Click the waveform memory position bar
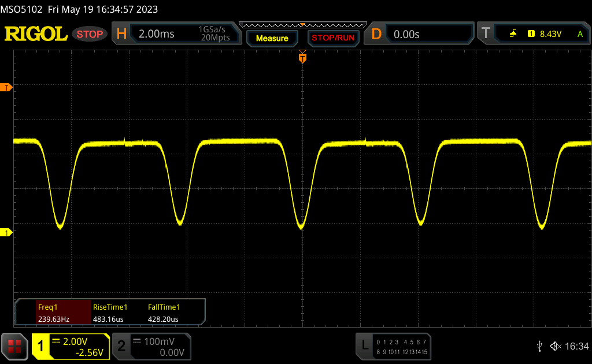This screenshot has width=592, height=364. click(x=303, y=25)
